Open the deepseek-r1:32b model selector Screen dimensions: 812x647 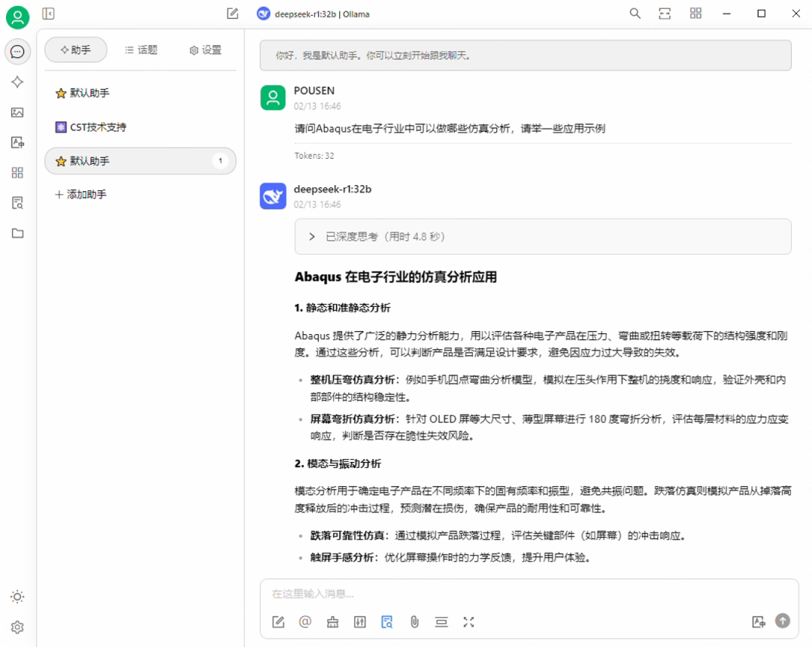pyautogui.click(x=314, y=14)
